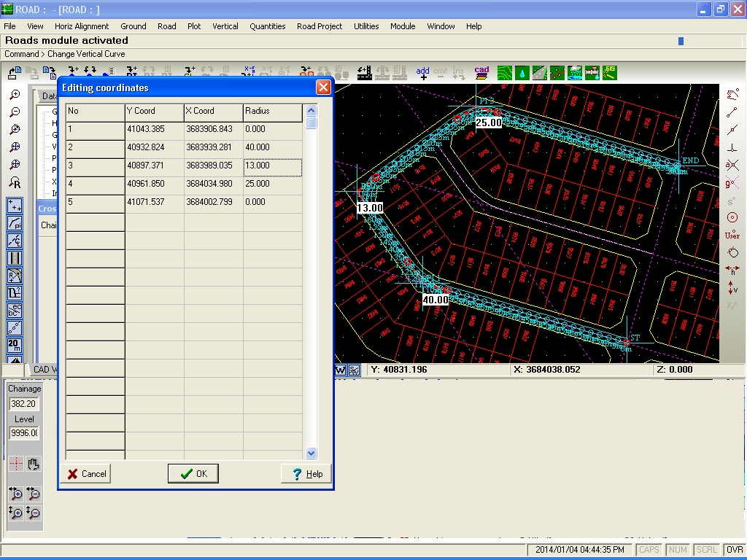Viewport: 747px width, 560px height.
Task: Confirm edits with the OK button
Action: click(x=193, y=473)
